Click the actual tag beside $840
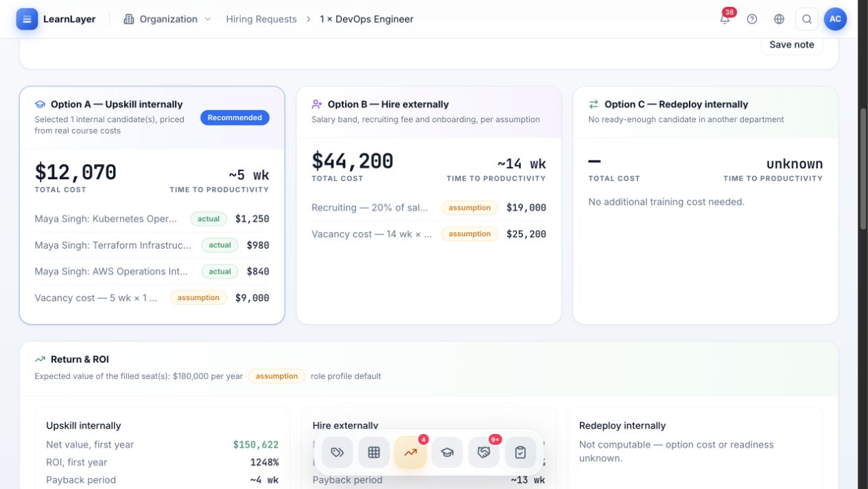The image size is (868, 489). (220, 271)
